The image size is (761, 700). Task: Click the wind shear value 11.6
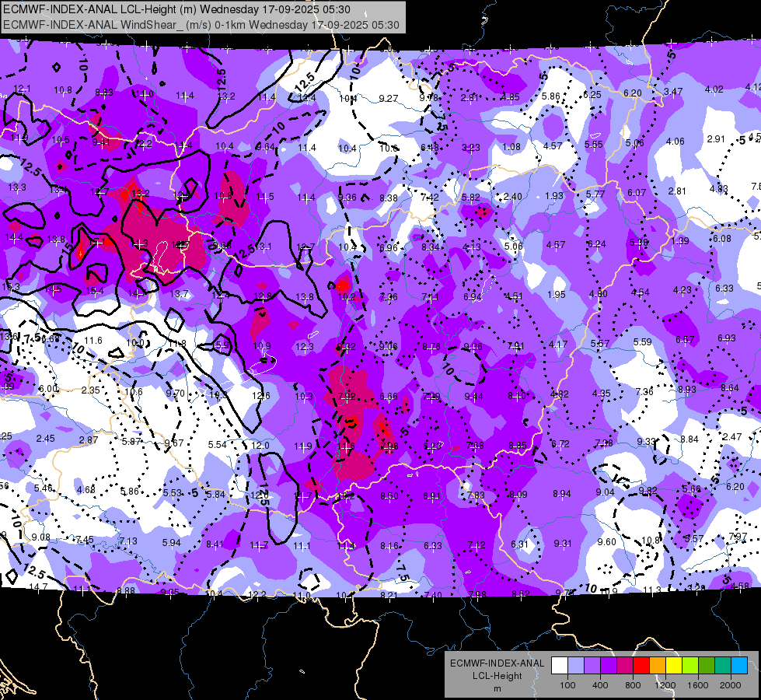(93, 340)
